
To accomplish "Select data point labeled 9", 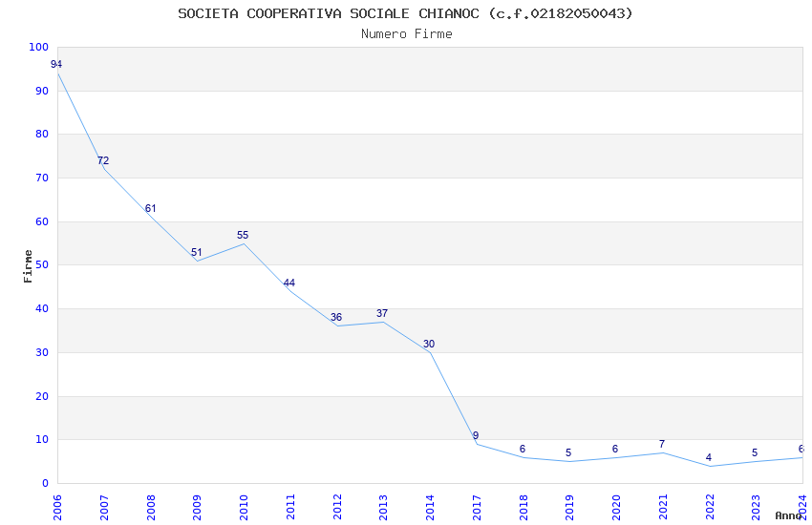I will pyautogui.click(x=476, y=435).
